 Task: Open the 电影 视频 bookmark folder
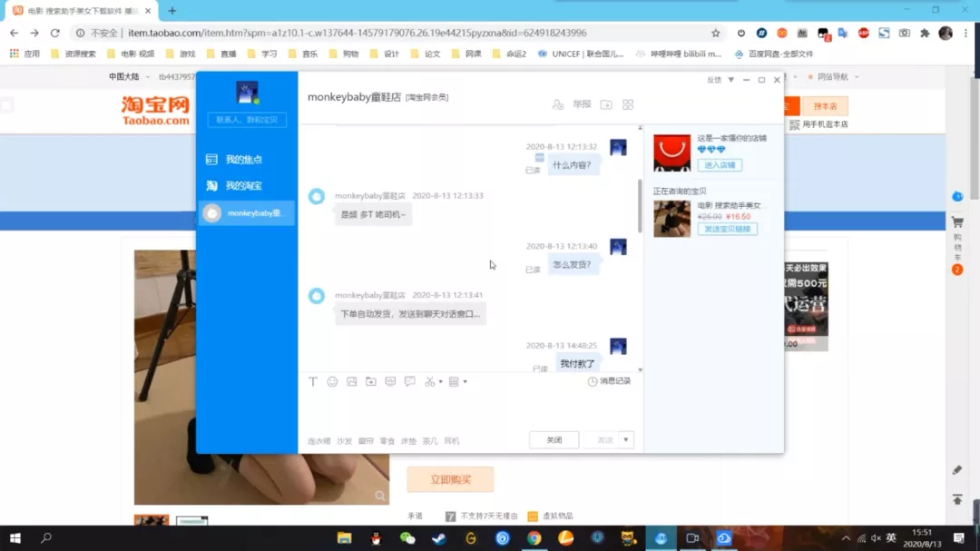(131, 54)
